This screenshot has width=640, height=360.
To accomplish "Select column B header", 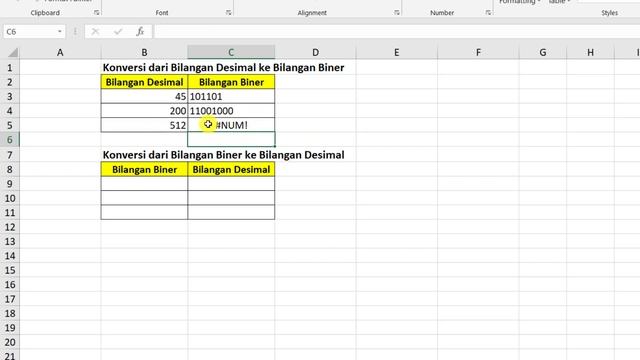I will (144, 52).
